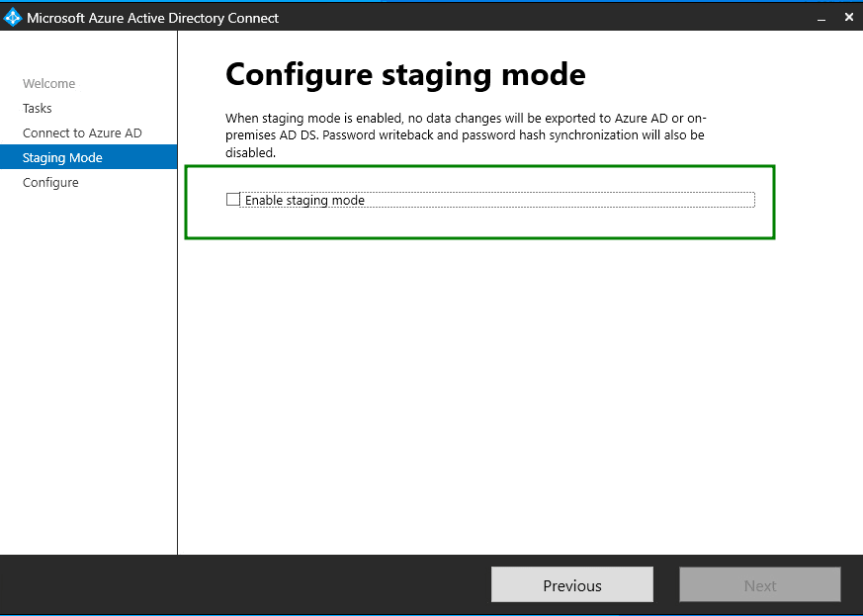Click the Azure AD Connect logo icon
This screenshot has width=863, height=616.
tap(13, 18)
